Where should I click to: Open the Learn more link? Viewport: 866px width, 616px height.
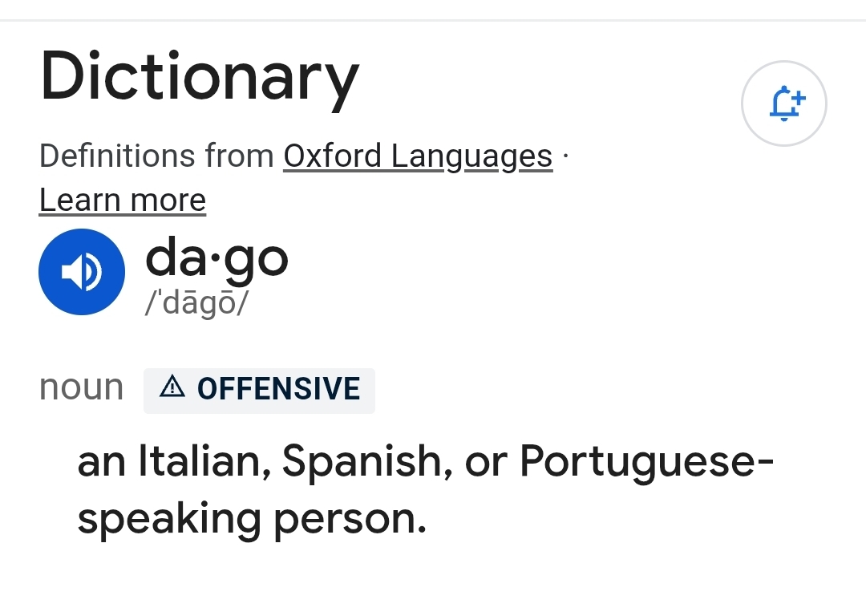point(123,200)
